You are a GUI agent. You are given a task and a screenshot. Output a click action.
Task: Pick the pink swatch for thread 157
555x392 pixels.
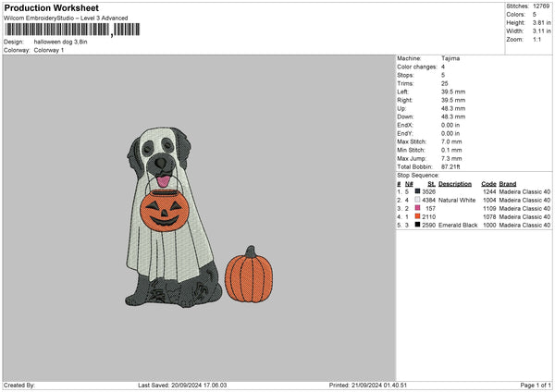tap(417, 208)
